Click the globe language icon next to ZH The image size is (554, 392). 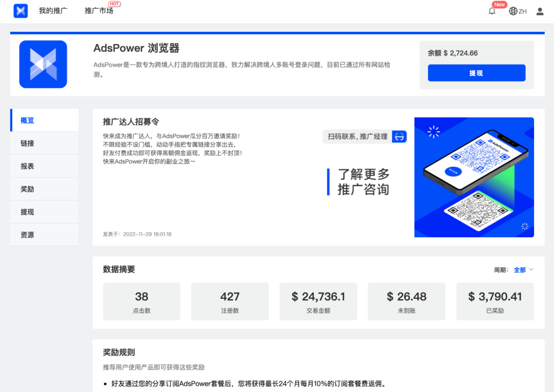tap(512, 11)
